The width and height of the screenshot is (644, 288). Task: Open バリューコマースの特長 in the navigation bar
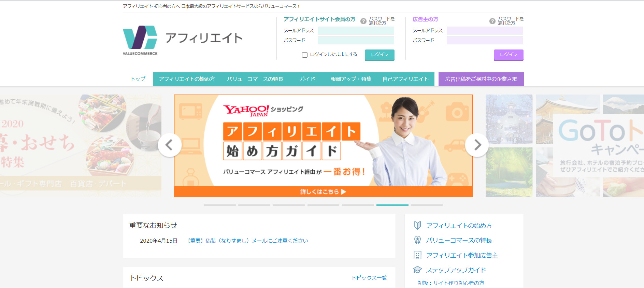pos(255,79)
